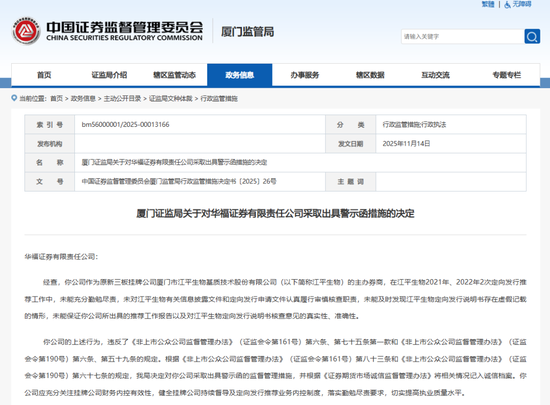550x405 pixels.
Task: Open the 办事服务 navigation tab
Action: click(x=305, y=75)
